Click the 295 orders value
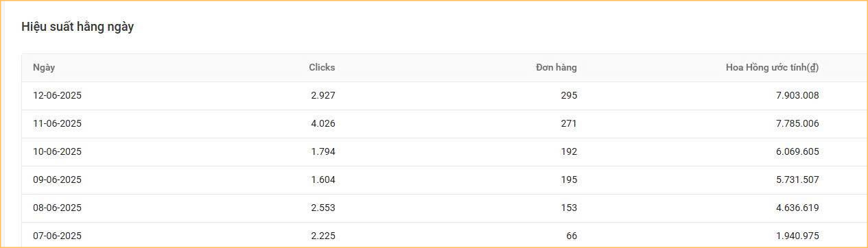Screen dimensions: 868x248 (569, 96)
